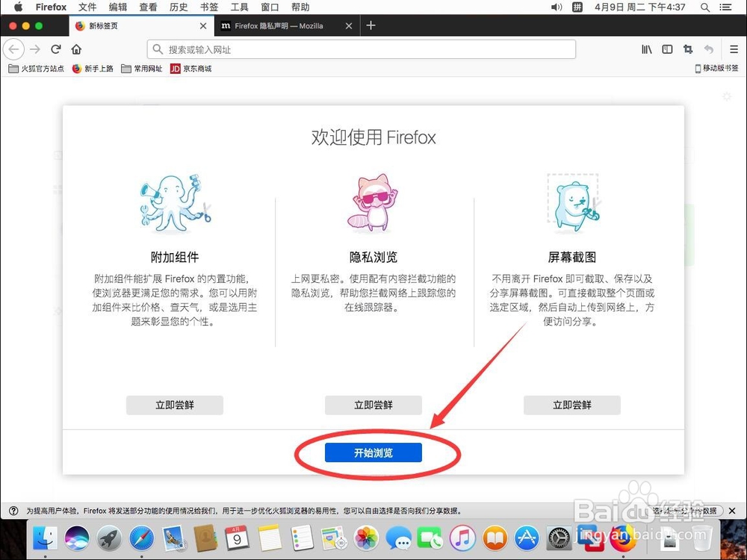Open iBooks from the dock
This screenshot has height=560, width=747.
point(495,538)
